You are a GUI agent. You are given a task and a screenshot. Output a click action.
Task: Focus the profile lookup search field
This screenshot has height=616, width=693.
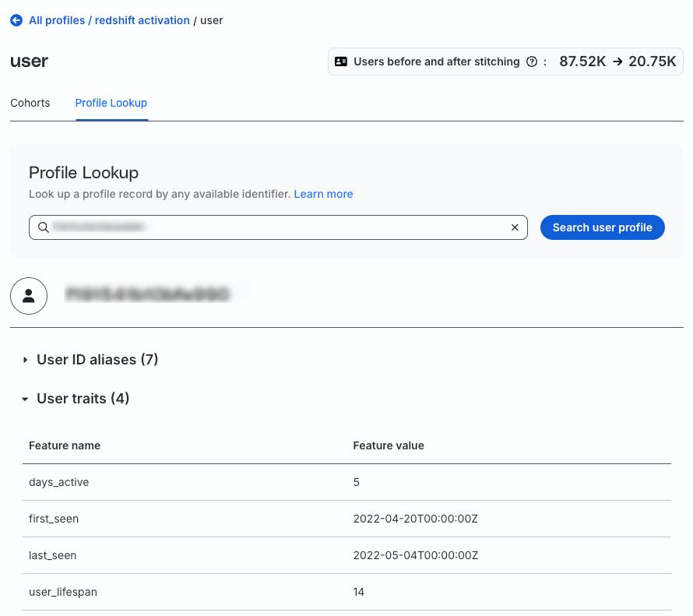tap(278, 227)
